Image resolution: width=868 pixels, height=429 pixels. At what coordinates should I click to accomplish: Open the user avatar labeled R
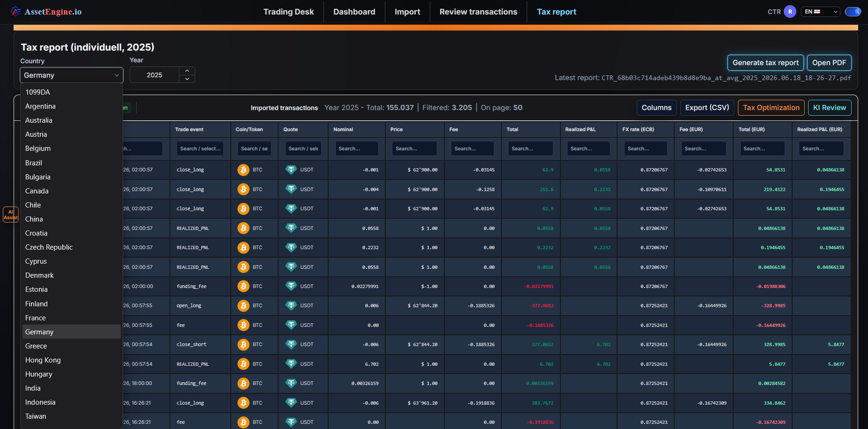(x=790, y=12)
